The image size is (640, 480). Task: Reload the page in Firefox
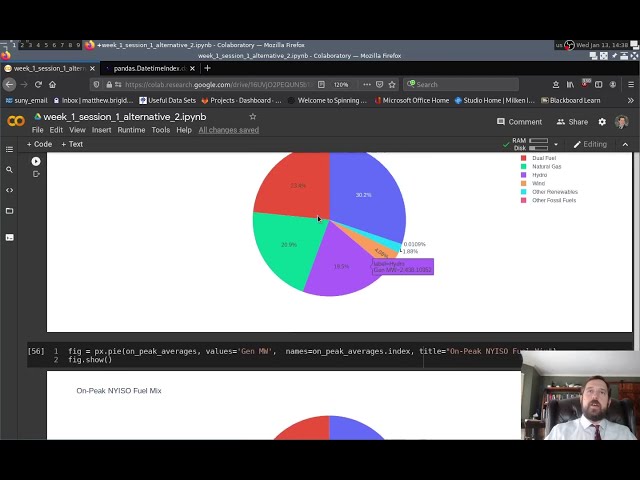click(x=38, y=84)
